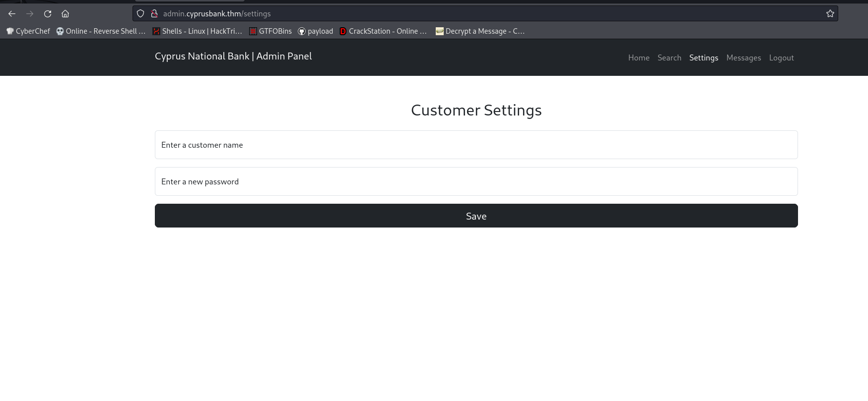Open Shells Linux HackTricks bookmark
The image size is (868, 401).
(197, 31)
